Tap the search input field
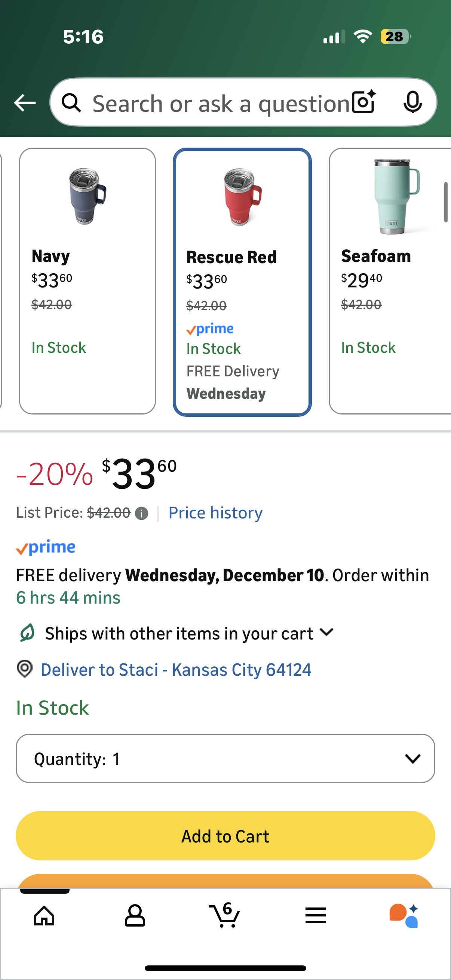The height and width of the screenshot is (980, 451). click(x=221, y=103)
